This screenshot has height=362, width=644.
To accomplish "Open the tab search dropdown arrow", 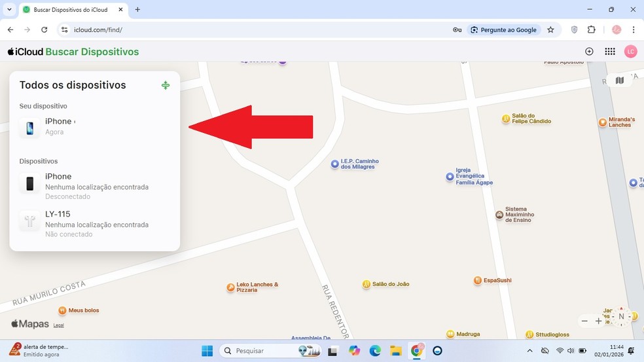I will (9, 9).
